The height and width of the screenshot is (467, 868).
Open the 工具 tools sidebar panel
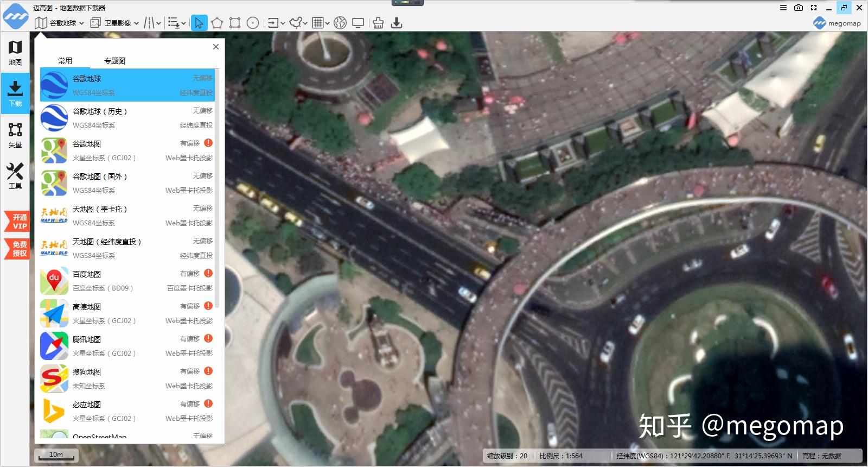15,176
